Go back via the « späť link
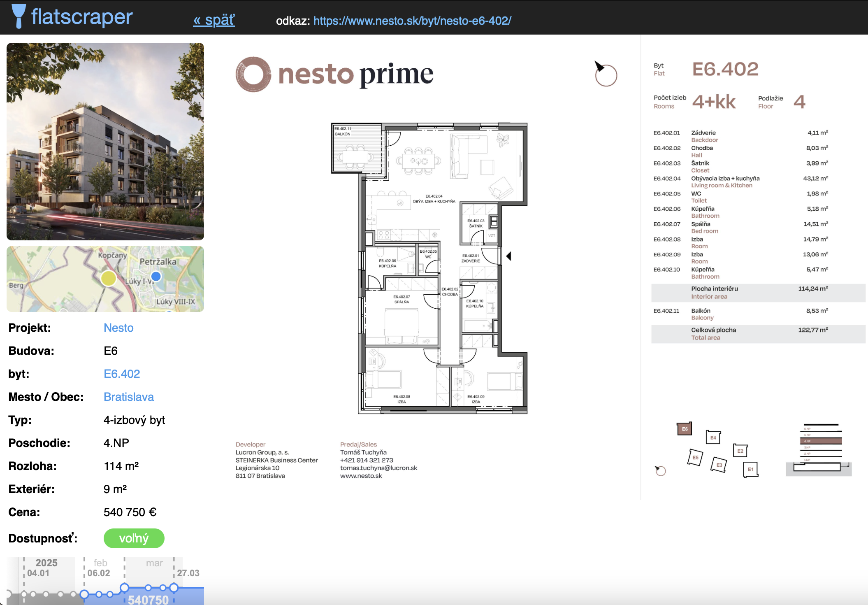 (x=214, y=20)
